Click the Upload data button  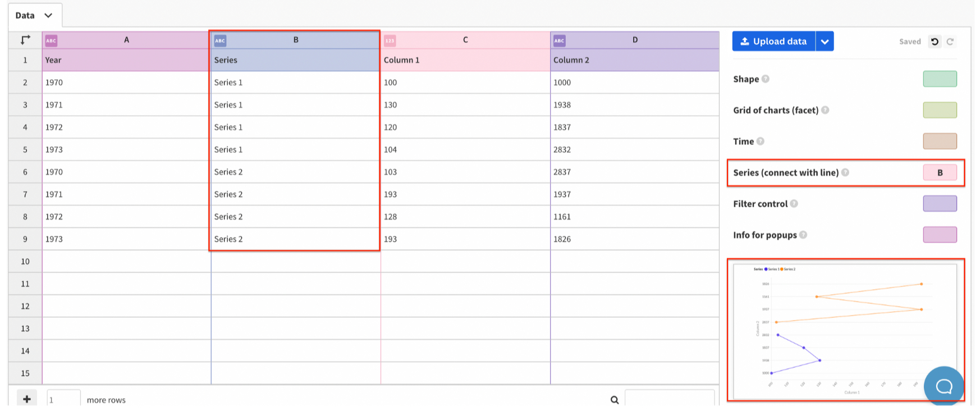[x=773, y=42]
